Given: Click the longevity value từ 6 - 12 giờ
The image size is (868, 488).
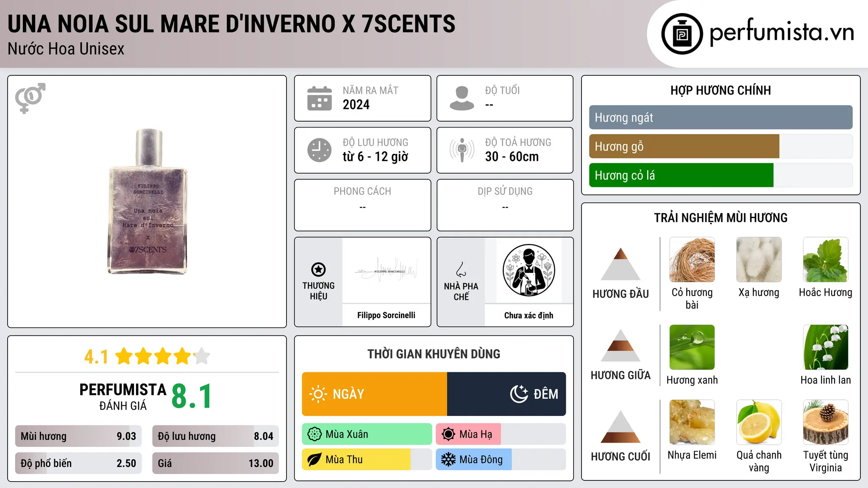Looking at the screenshot, I should [376, 157].
